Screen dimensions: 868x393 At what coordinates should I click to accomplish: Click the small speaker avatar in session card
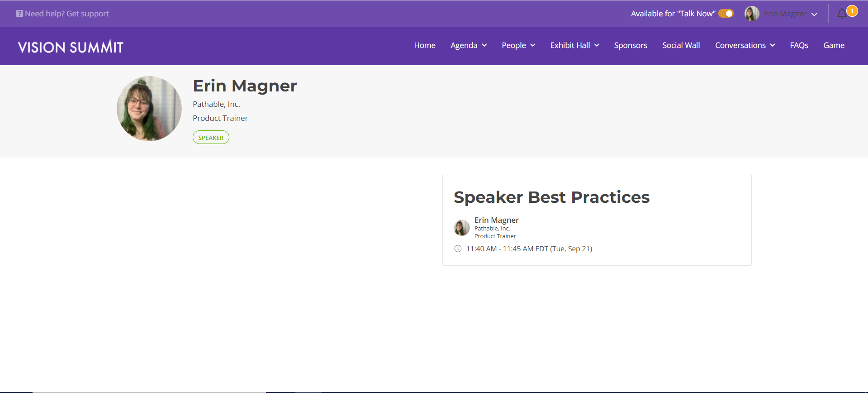click(x=462, y=227)
